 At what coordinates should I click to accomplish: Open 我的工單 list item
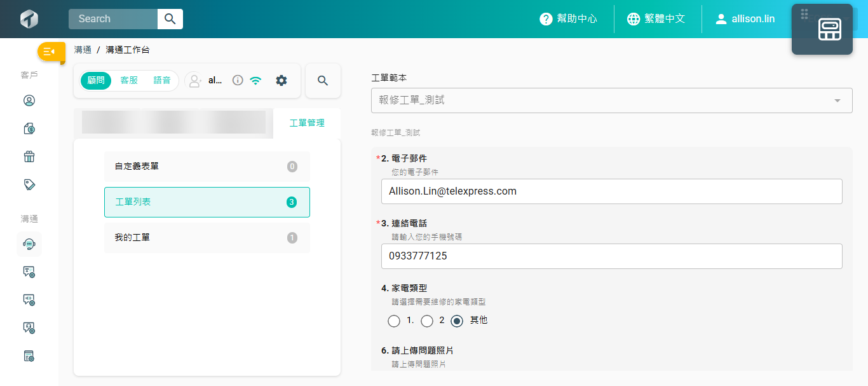click(207, 238)
